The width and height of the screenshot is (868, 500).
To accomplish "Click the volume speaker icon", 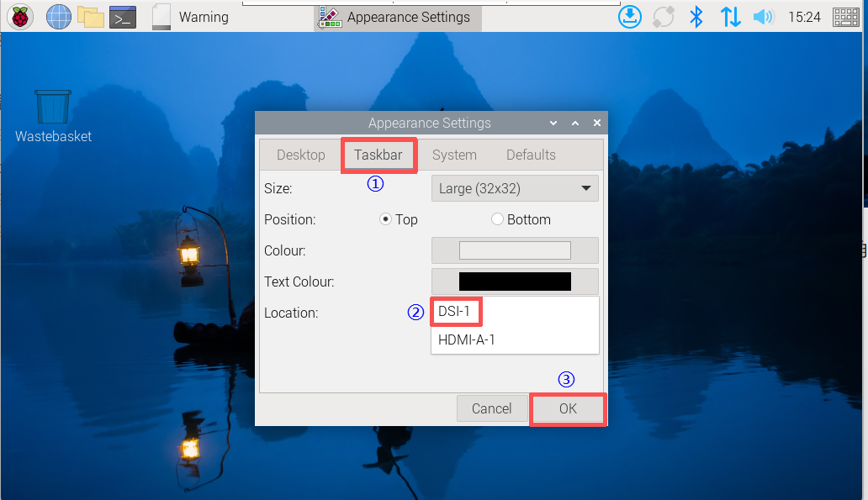I will pos(763,17).
